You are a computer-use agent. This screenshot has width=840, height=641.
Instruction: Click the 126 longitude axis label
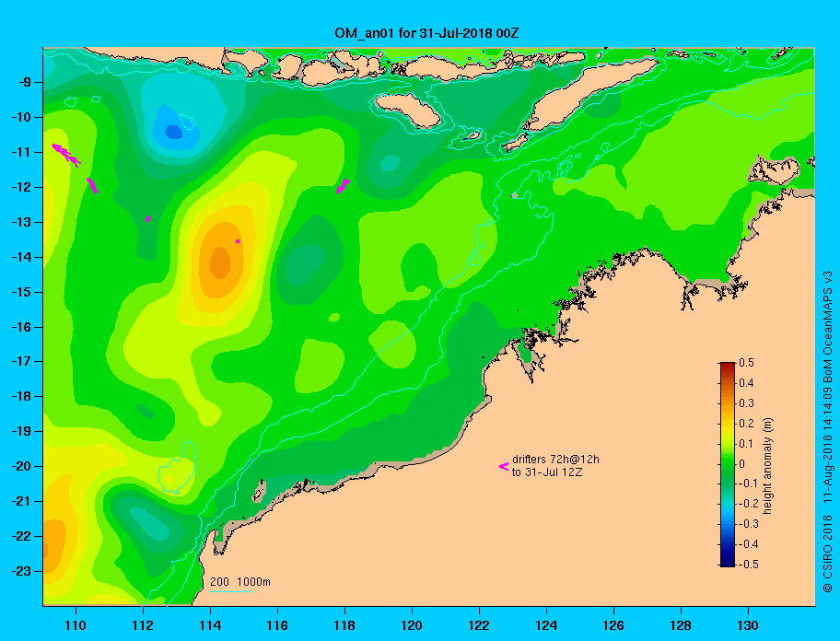(x=613, y=625)
